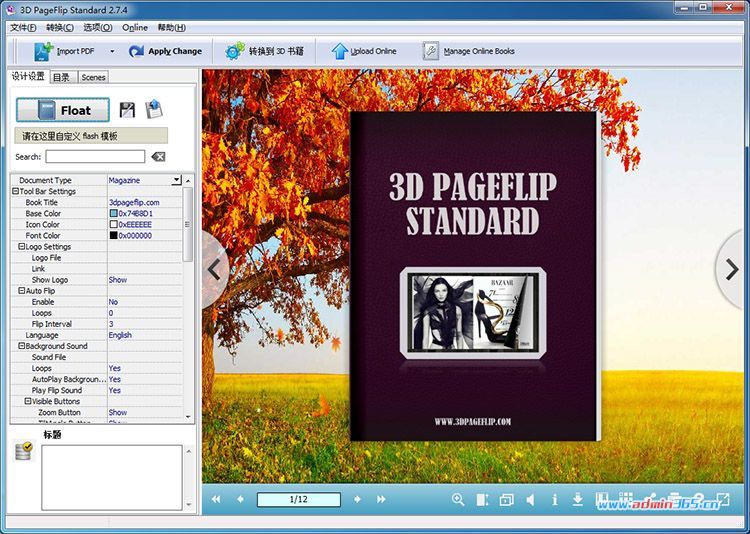The width and height of the screenshot is (750, 534).
Task: Collapse the Background Sound group
Action: 22,346
